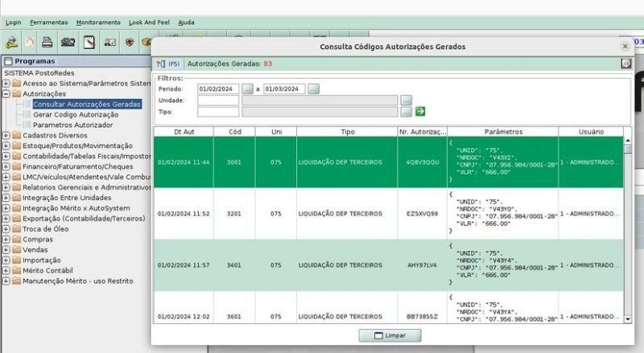Click the users toolbar icon
Viewport: 644px width, 353px height.
coord(68,42)
